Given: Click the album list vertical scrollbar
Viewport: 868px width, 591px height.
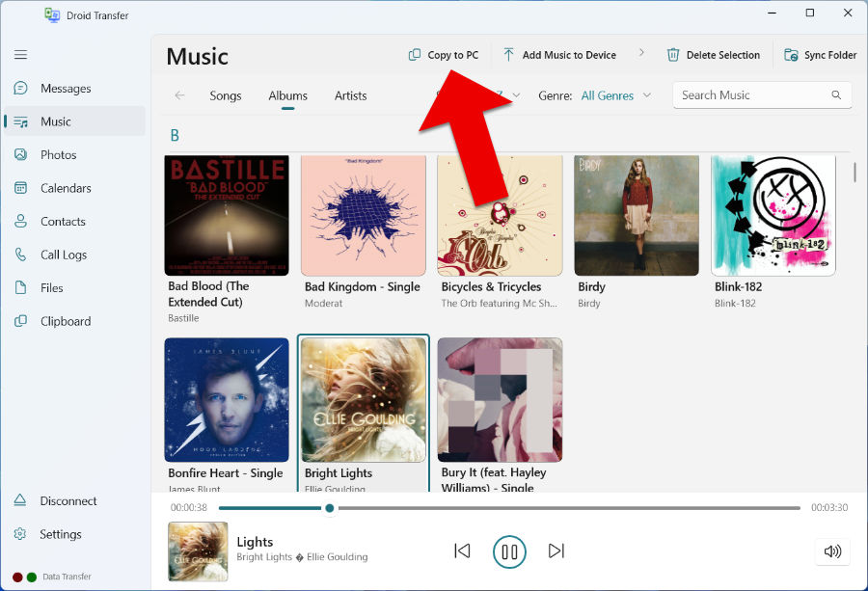Looking at the screenshot, I should [854, 173].
